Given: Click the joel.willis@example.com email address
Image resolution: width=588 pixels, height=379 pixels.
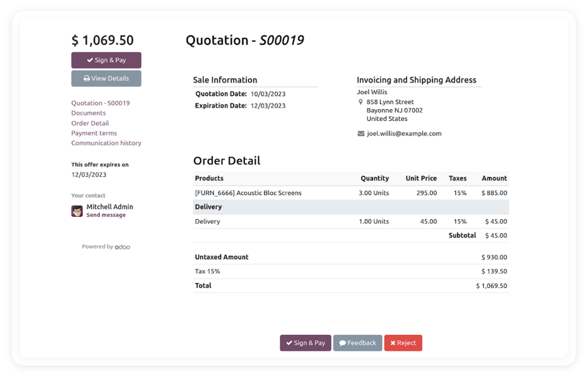Looking at the screenshot, I should click(404, 134).
